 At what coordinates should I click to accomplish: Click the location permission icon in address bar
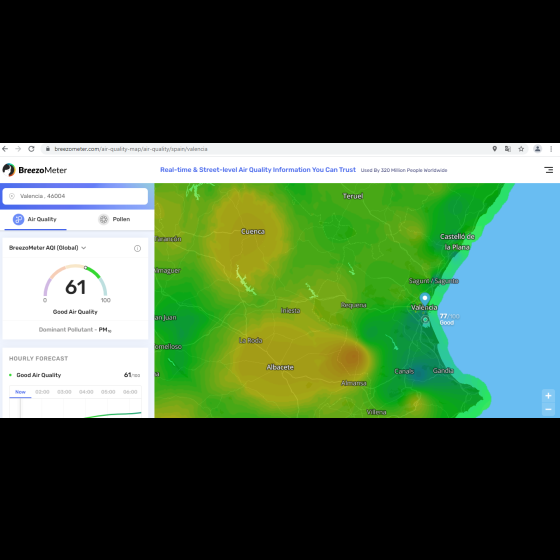(x=495, y=149)
